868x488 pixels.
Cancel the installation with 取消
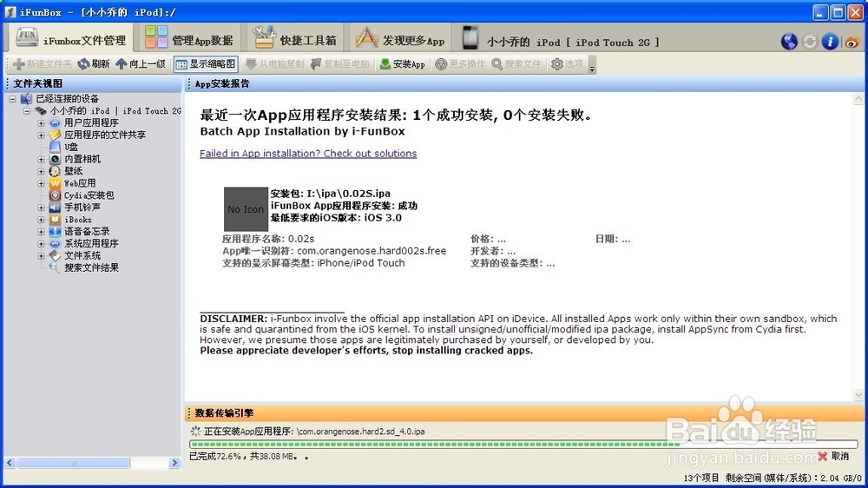(833, 456)
